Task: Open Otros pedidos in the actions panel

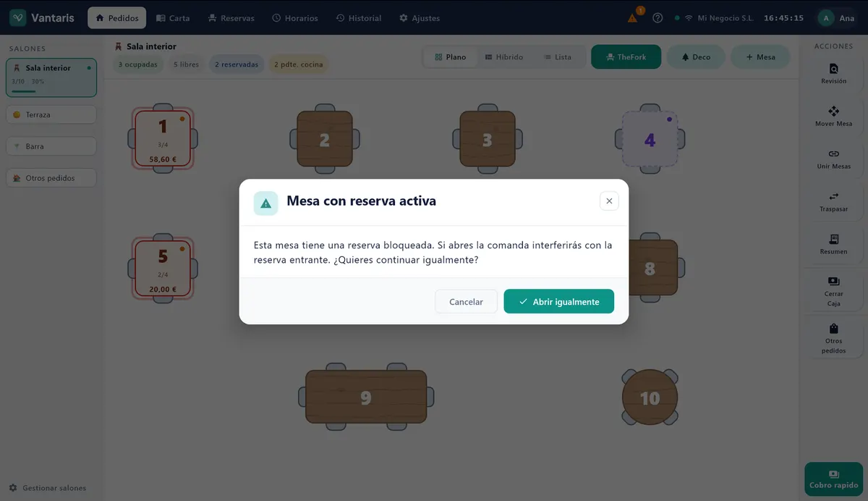Action: coord(833,339)
